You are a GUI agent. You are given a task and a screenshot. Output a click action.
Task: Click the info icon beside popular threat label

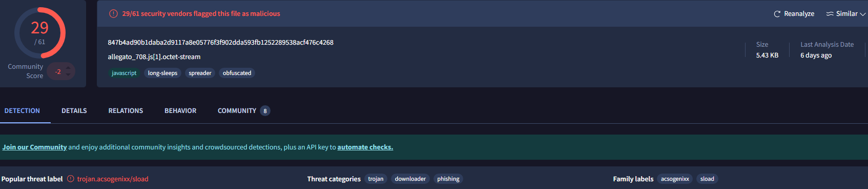[x=71, y=179]
